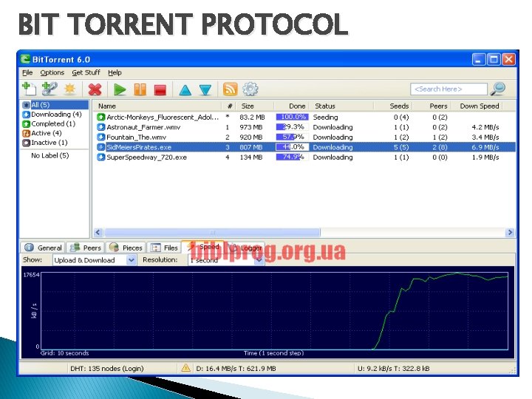The image size is (532, 399).
Task: Open Preferences gear icon
Action: (250, 89)
